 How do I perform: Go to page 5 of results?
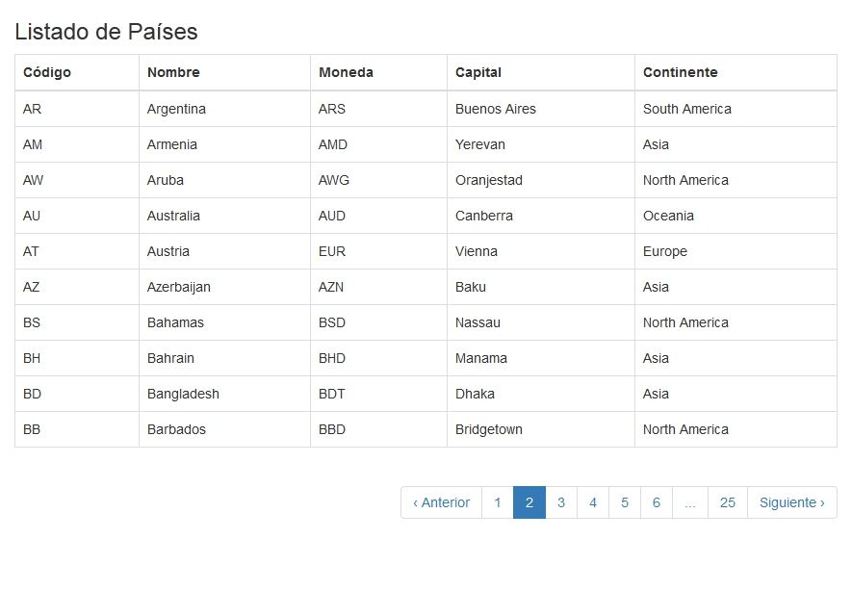click(625, 502)
